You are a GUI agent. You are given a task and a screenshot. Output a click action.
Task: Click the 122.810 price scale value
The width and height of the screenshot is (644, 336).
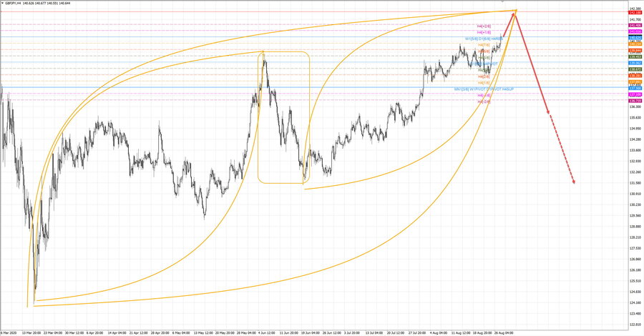click(635, 325)
